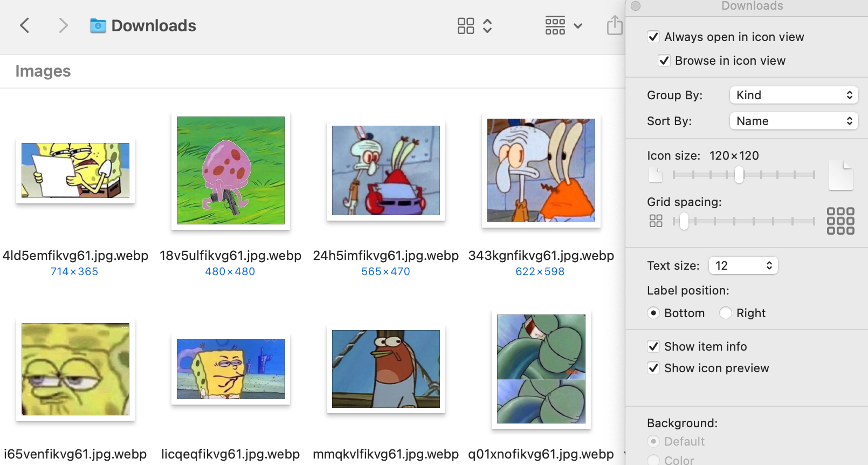Click filename 18v5ulfikvg61.jpg.webp
The height and width of the screenshot is (465, 868).
231,256
